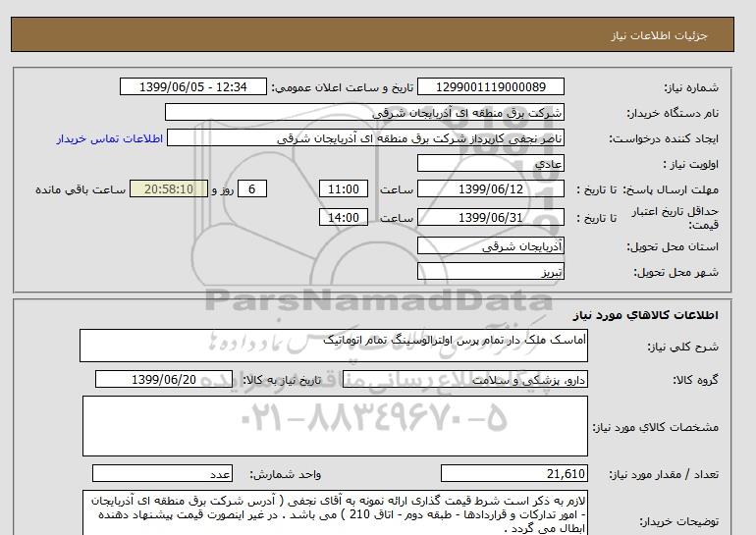Click the تعداد / مقدار مورد نیاز label

(664, 475)
